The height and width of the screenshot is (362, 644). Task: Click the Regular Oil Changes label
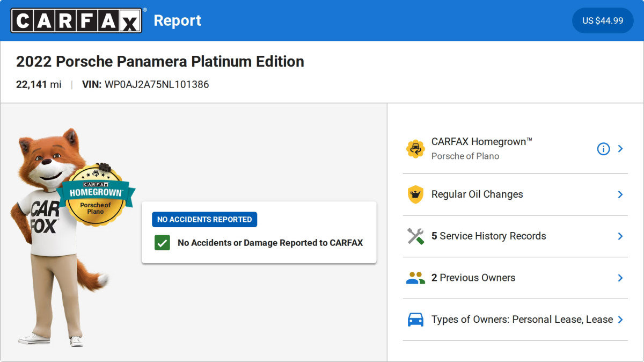pyautogui.click(x=477, y=194)
